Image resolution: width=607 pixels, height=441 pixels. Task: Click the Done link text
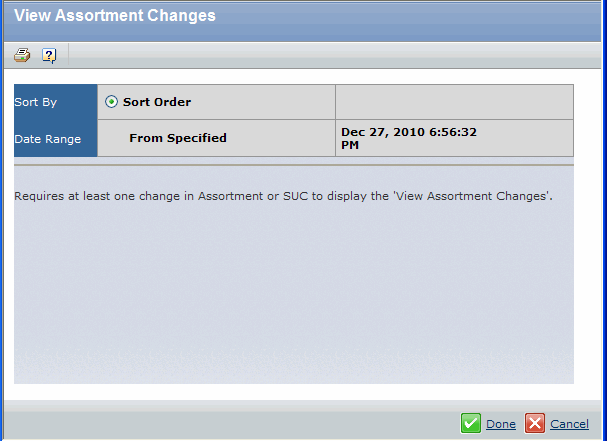[501, 424]
